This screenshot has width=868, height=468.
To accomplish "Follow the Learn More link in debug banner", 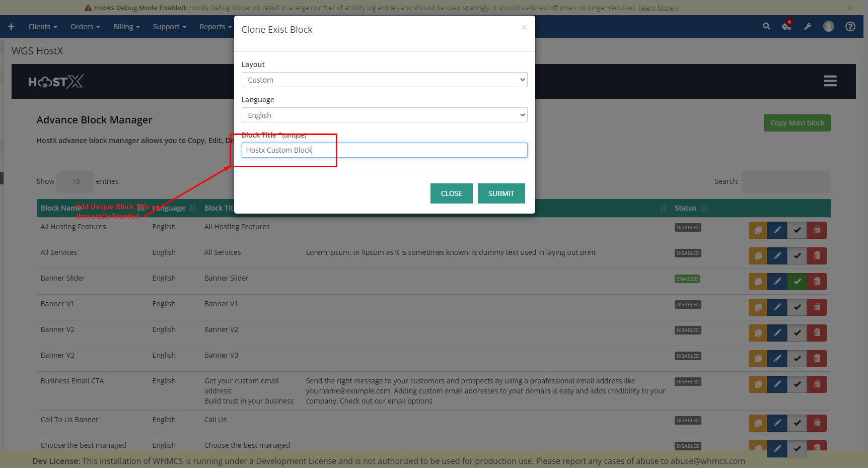I will [658, 8].
